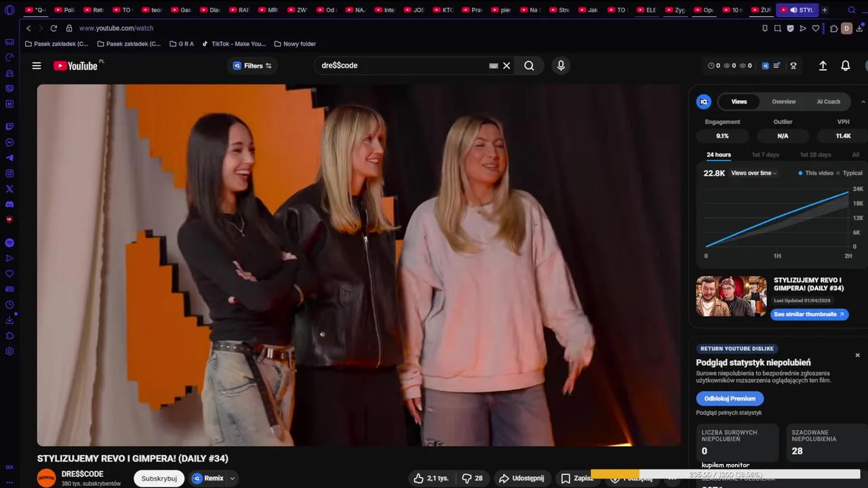This screenshot has height=488, width=868.
Task: Open the on-screen keyboard icon in search
Action: (494, 66)
